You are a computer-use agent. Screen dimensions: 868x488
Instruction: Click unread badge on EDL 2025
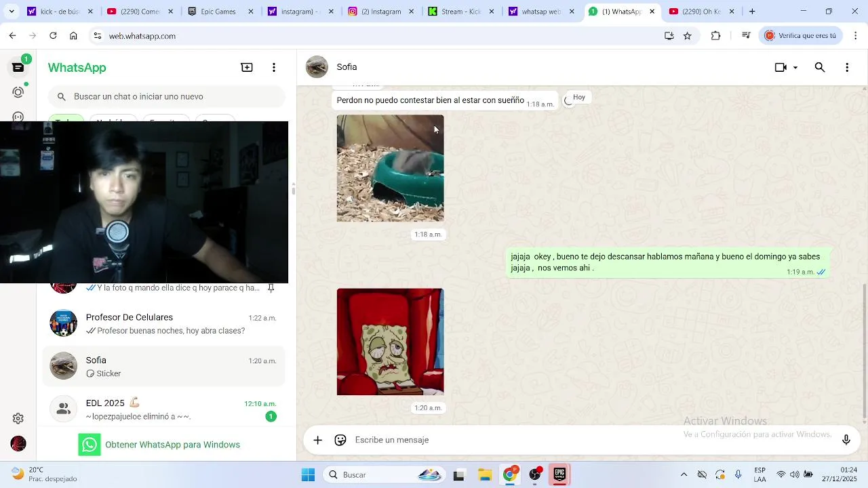click(x=271, y=416)
